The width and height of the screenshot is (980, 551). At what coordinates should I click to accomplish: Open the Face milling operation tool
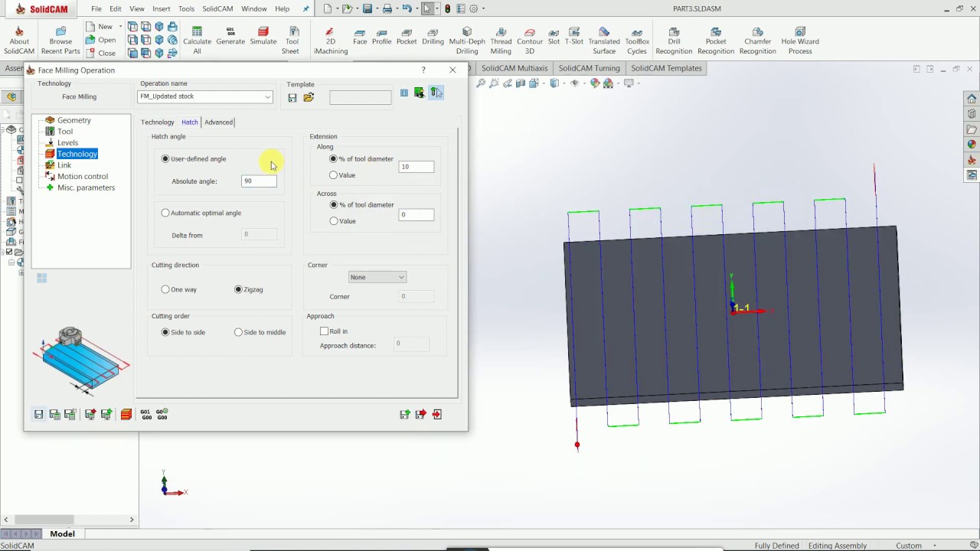point(360,36)
